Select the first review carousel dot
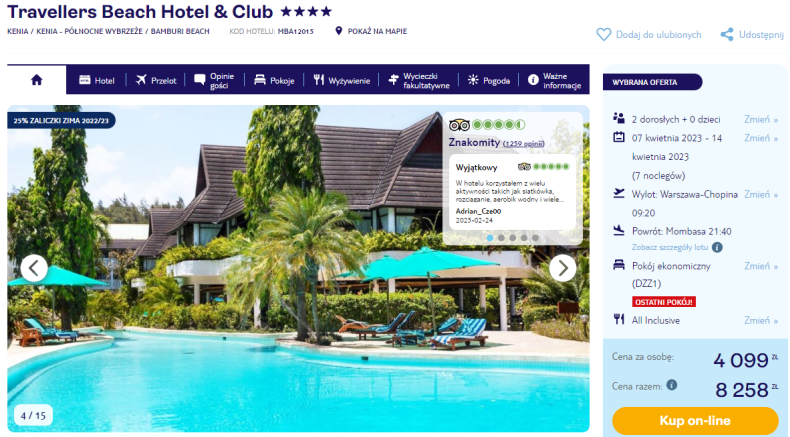This screenshot has height=437, width=790. coord(490,238)
